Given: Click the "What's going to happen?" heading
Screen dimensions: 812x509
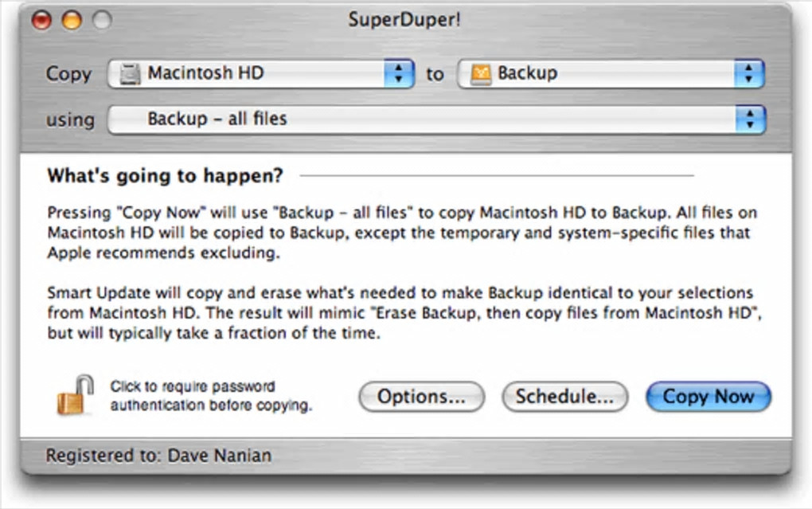Looking at the screenshot, I should 165,175.
